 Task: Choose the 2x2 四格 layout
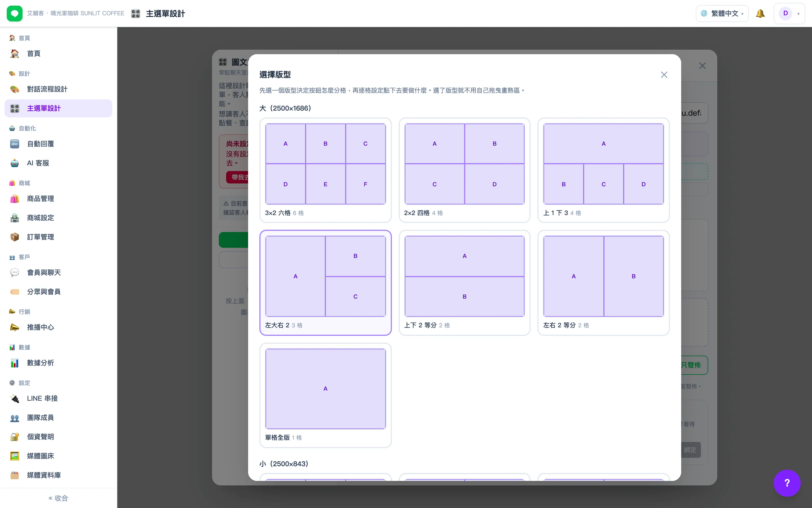464,170
